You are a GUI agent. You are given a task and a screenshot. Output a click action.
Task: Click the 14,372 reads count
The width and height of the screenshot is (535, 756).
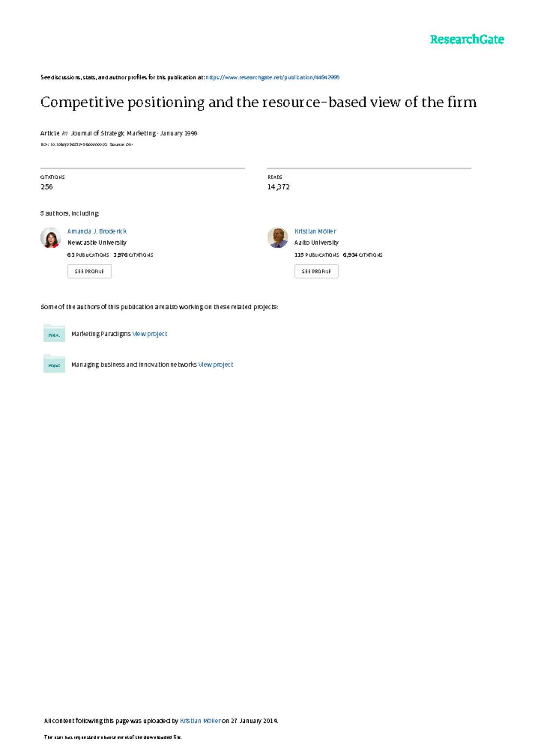[x=279, y=187]
